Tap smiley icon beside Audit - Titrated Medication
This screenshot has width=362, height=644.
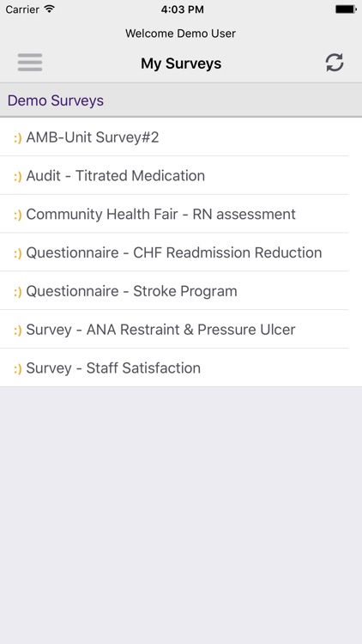18,176
